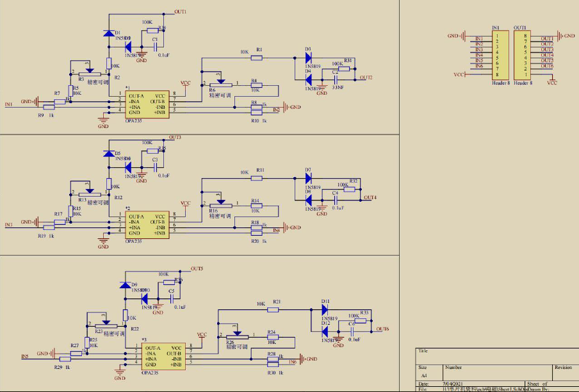Click the R14 resistor symbol
The height and width of the screenshot is (392, 579).
(257, 206)
